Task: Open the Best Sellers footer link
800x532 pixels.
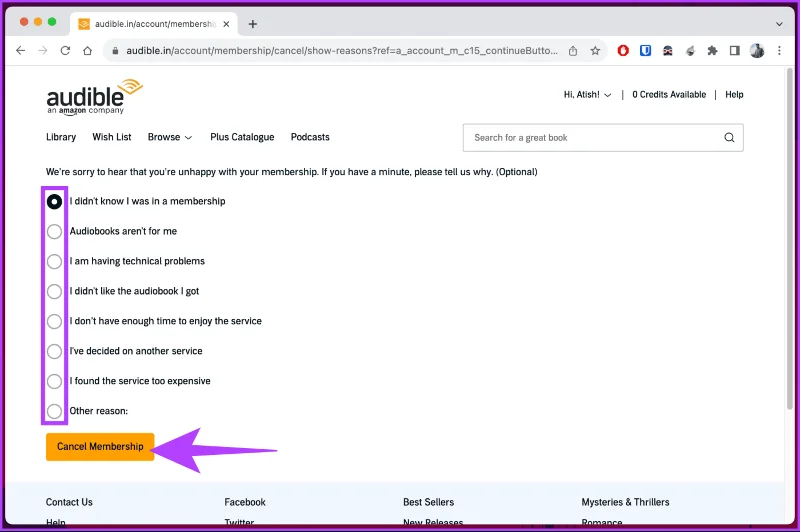Action: (429, 502)
